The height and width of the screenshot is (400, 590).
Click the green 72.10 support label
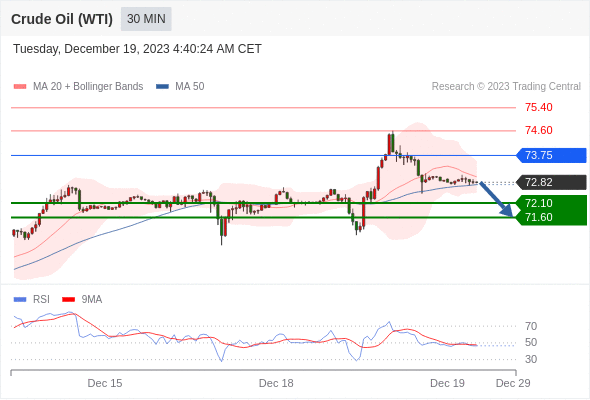point(552,203)
